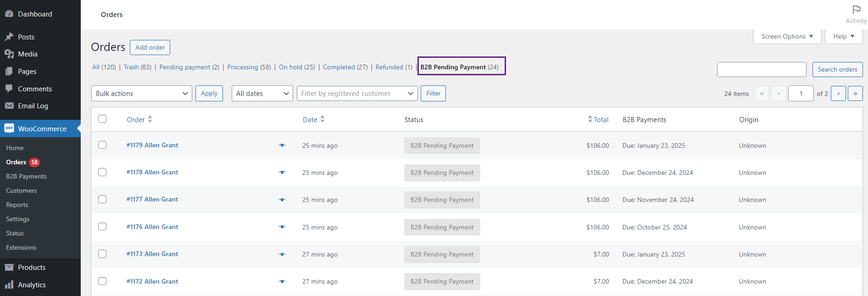Go to next page of orders
The image size is (868, 296).
coord(838,93)
